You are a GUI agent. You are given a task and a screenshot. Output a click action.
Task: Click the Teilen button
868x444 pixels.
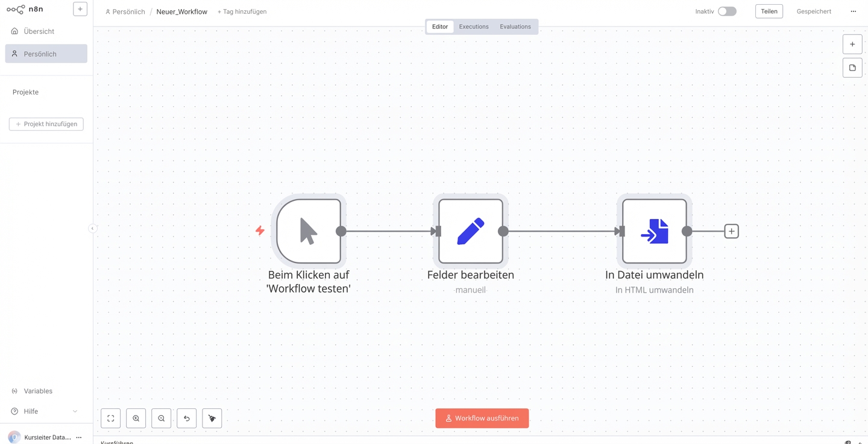coord(769,11)
